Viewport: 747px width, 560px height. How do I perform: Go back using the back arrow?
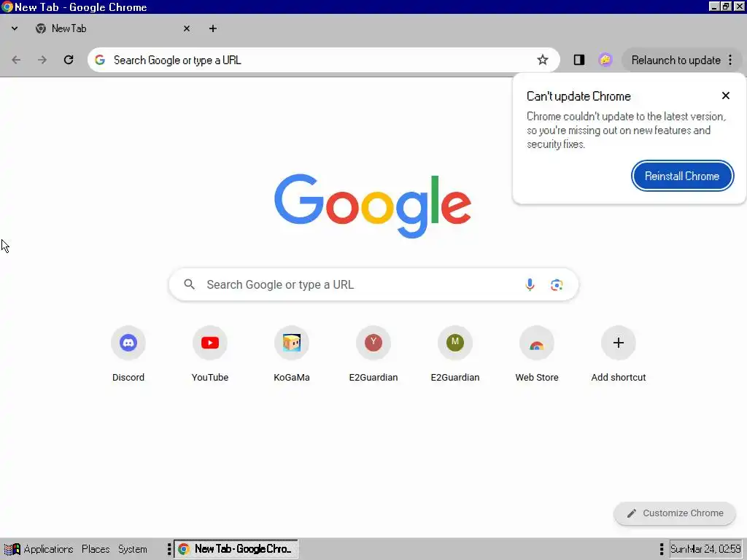pos(16,60)
